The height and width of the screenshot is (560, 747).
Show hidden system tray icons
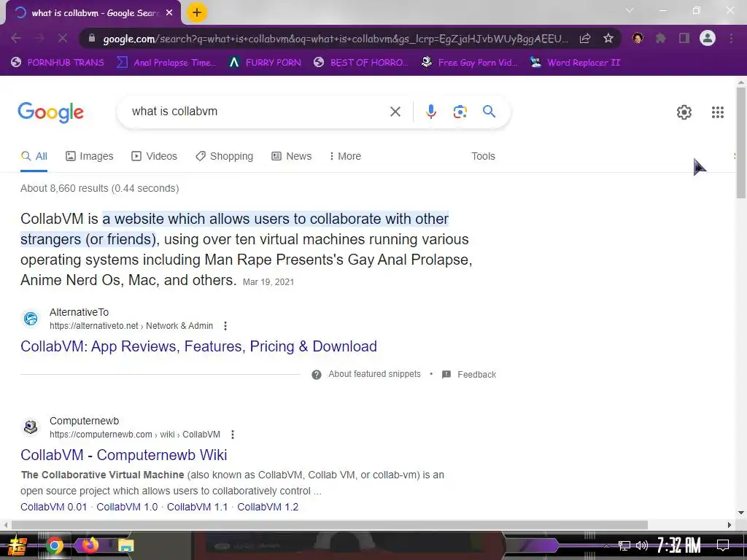606,545
